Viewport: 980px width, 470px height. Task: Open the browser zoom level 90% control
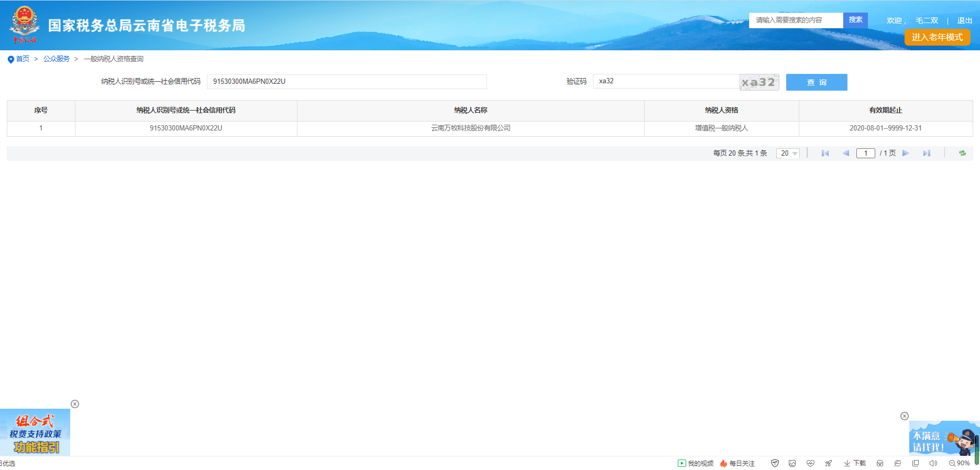(959, 463)
